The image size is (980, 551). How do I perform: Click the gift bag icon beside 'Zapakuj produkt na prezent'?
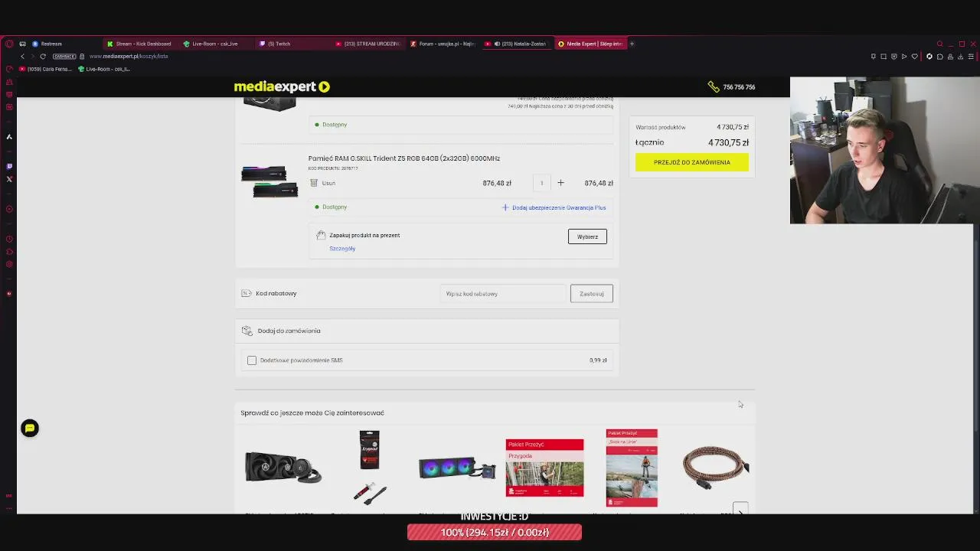click(321, 235)
